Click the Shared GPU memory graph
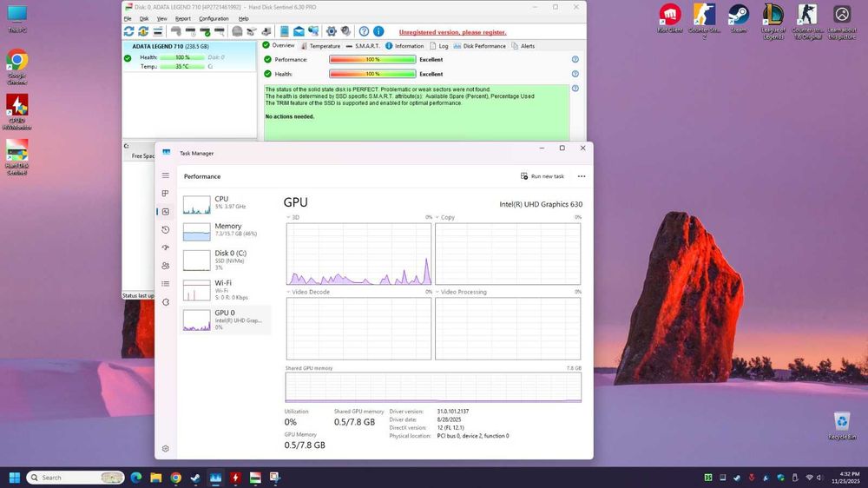 (x=433, y=387)
